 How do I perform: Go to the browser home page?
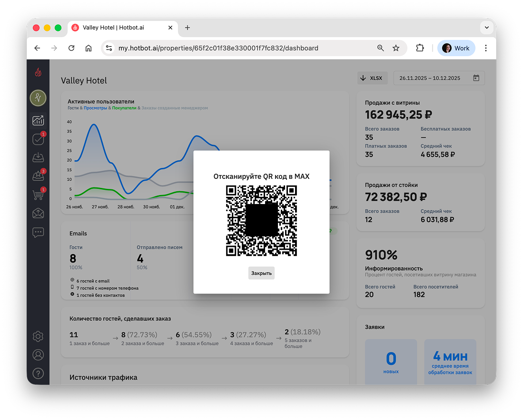[x=89, y=48]
